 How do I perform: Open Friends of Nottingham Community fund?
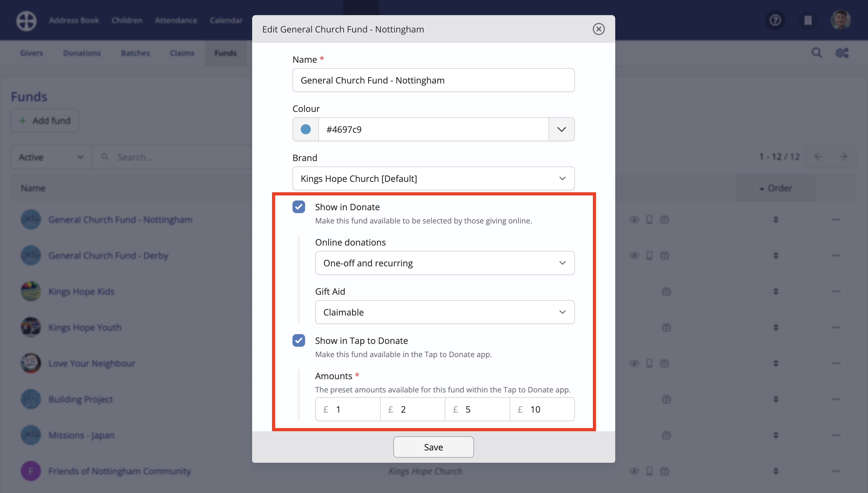point(120,471)
